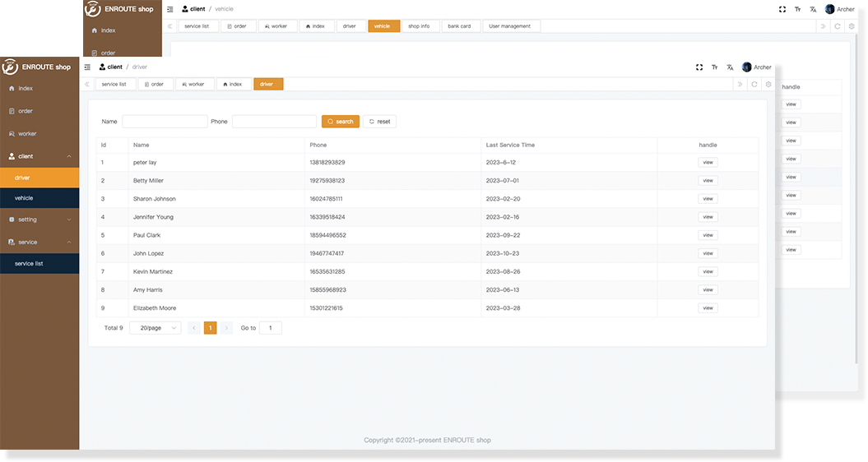This screenshot has height=462, width=868.
Task: Open language switcher in driver page header
Action: click(x=730, y=67)
